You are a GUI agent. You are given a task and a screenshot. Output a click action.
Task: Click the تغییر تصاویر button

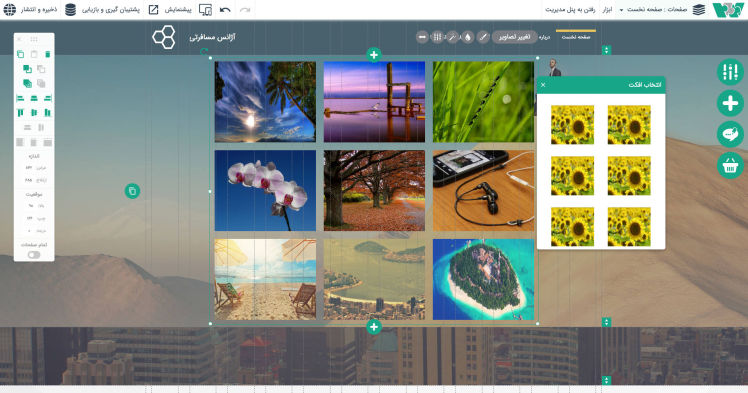(x=514, y=37)
